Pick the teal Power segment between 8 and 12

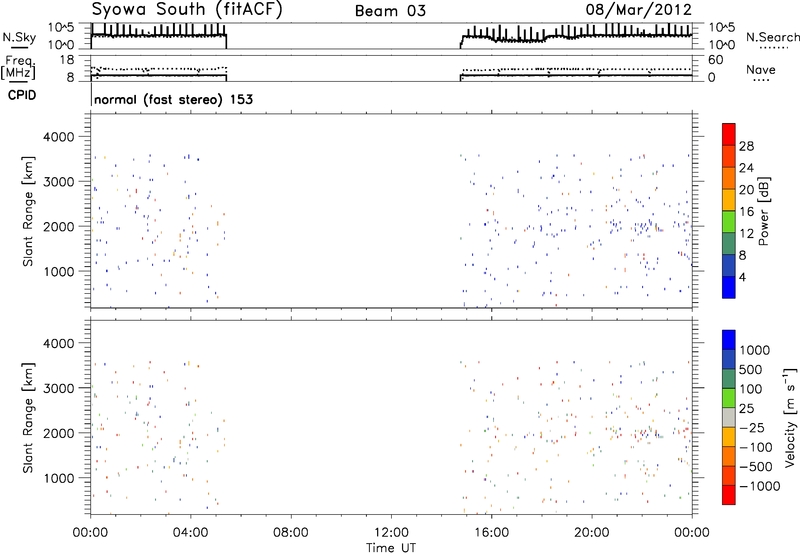coord(729,243)
